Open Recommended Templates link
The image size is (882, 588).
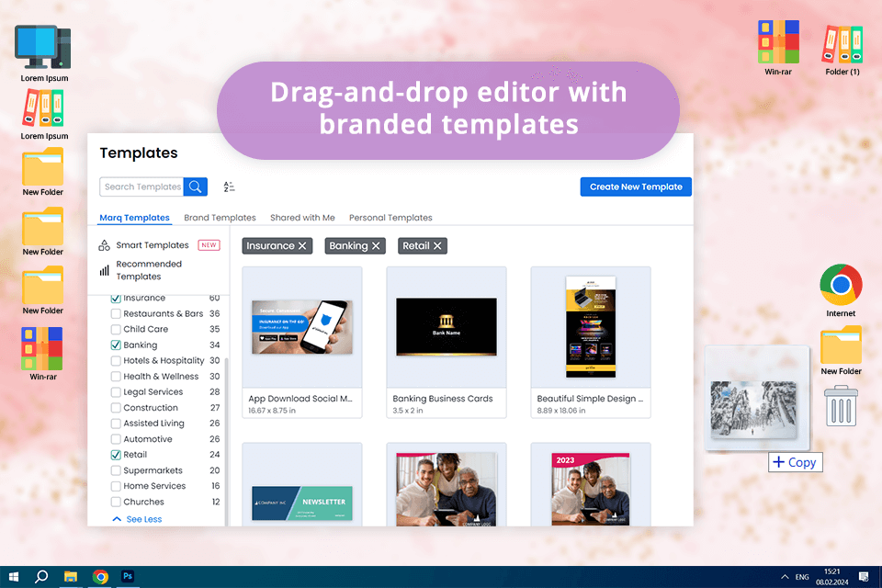coord(149,270)
